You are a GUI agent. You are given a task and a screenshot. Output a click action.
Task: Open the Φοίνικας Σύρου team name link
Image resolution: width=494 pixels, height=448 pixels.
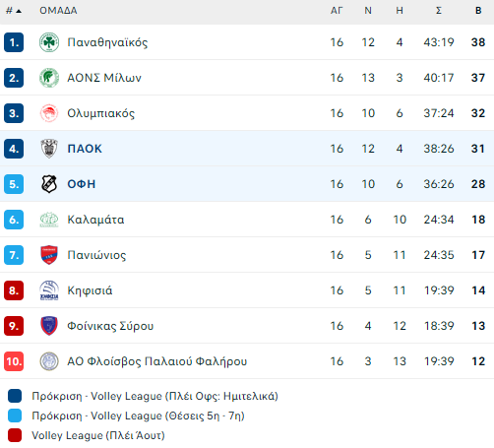click(110, 326)
